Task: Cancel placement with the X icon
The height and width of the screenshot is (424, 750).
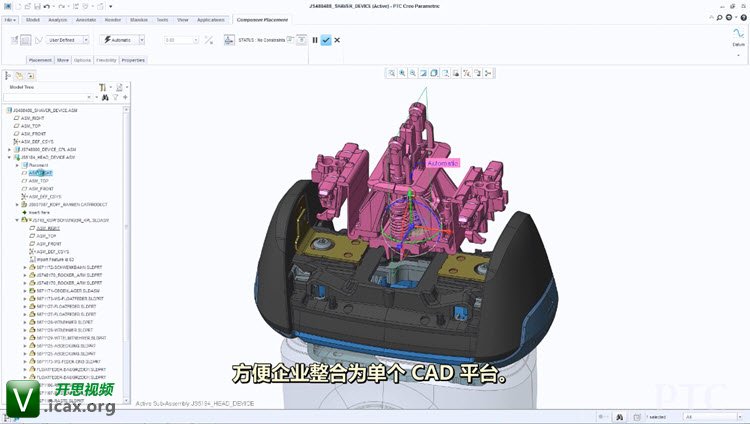Action: (337, 40)
